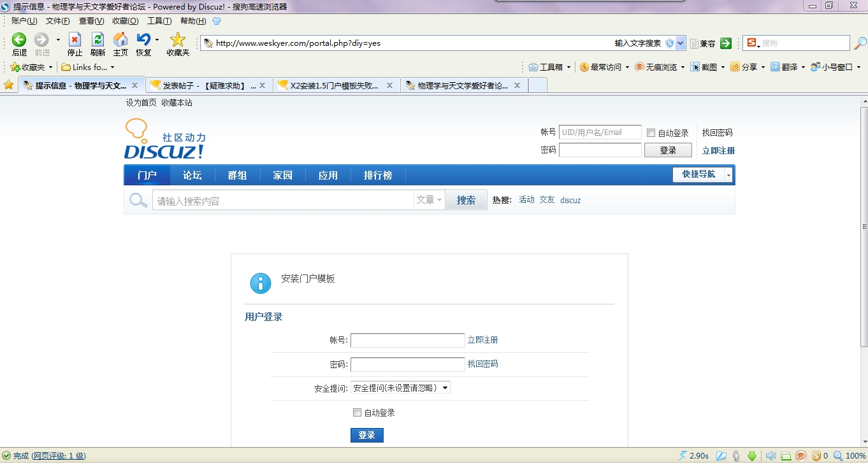Focus the form 帐号 input field
Image resolution: width=868 pixels, height=463 pixels.
tap(408, 340)
